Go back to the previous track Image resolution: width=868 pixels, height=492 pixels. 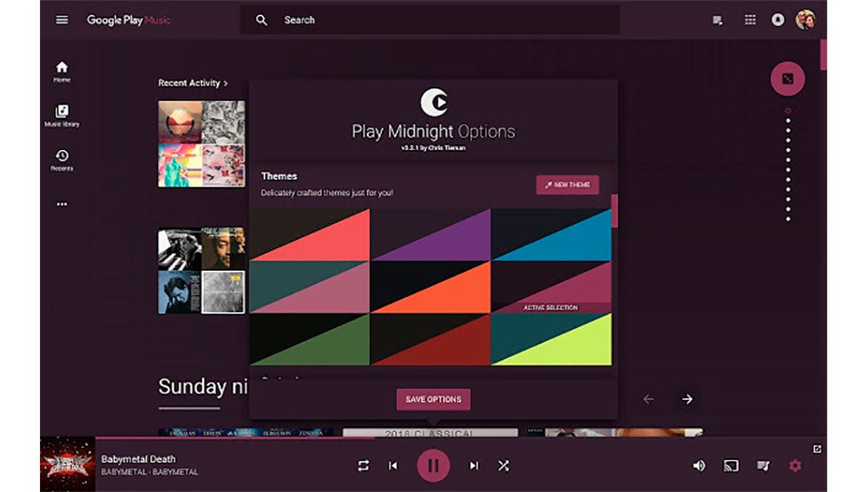(392, 466)
